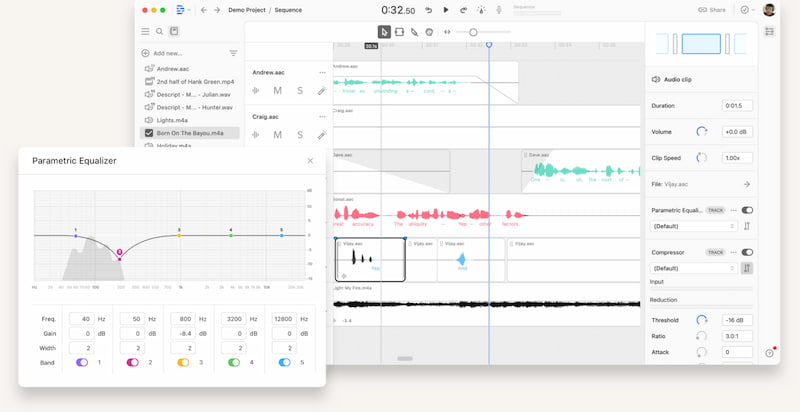Go forward with the right arrow

click(x=217, y=10)
